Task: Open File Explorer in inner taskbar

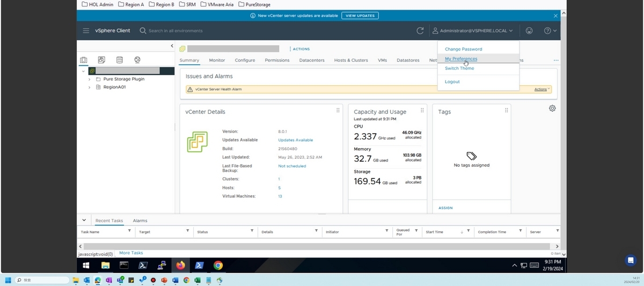Action: coord(105,265)
